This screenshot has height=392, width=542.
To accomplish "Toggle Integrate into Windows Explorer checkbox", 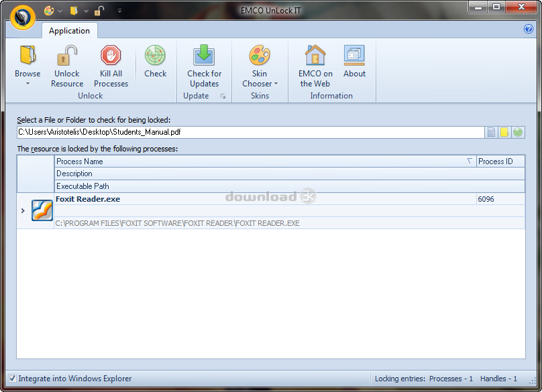I will coord(12,379).
